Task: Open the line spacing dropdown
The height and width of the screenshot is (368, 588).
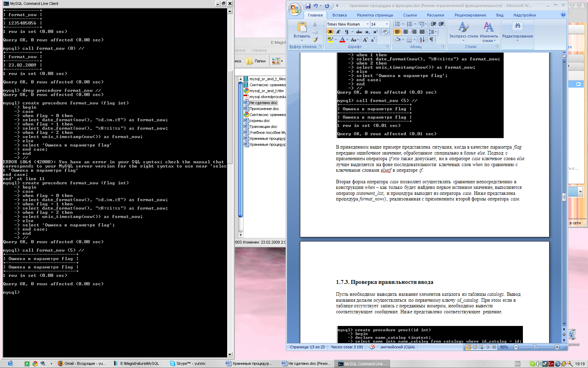Action: pyautogui.click(x=433, y=32)
